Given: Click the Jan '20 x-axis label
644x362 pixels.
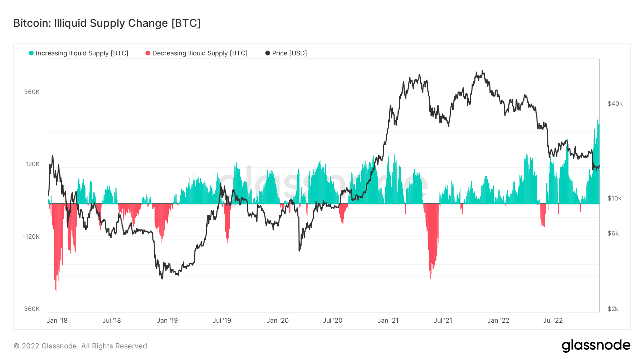Looking at the screenshot, I should point(278,321).
